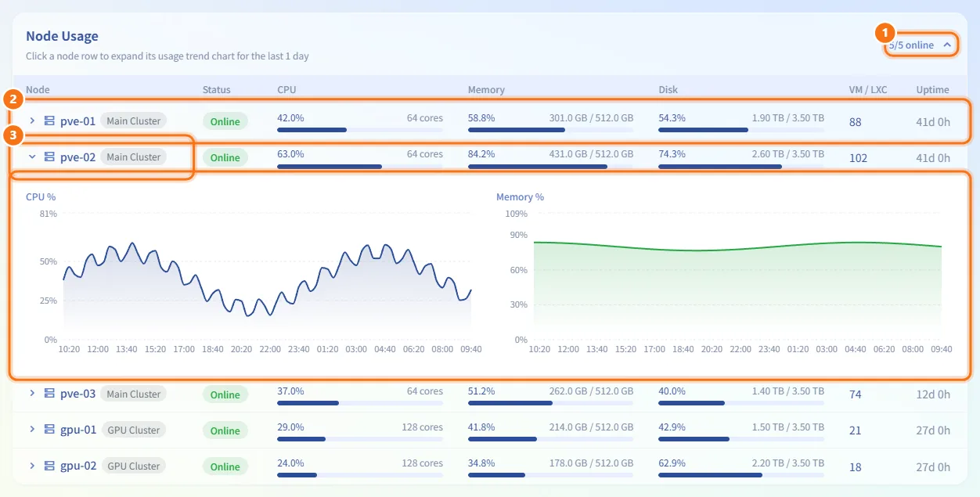
Task: Click the Node column header
Action: [38, 89]
